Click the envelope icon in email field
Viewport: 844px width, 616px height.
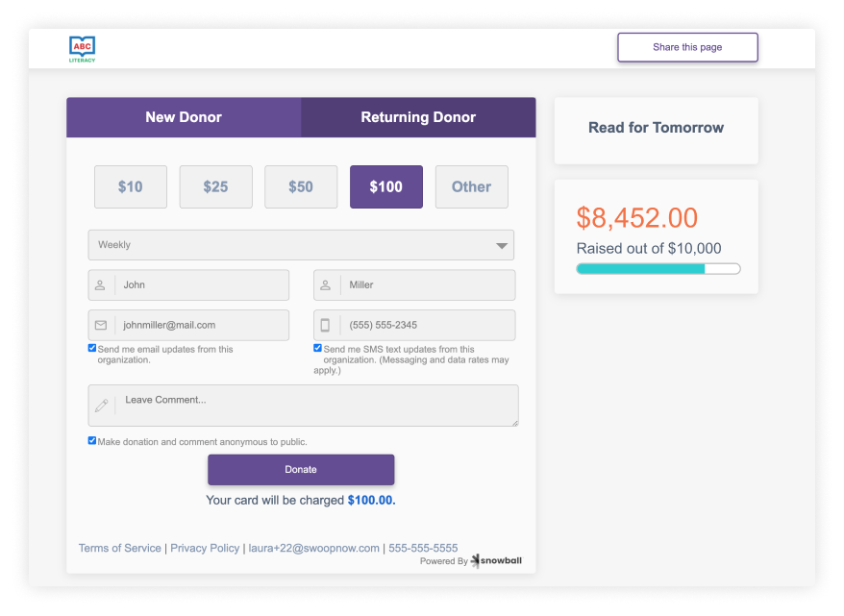pyautogui.click(x=100, y=325)
